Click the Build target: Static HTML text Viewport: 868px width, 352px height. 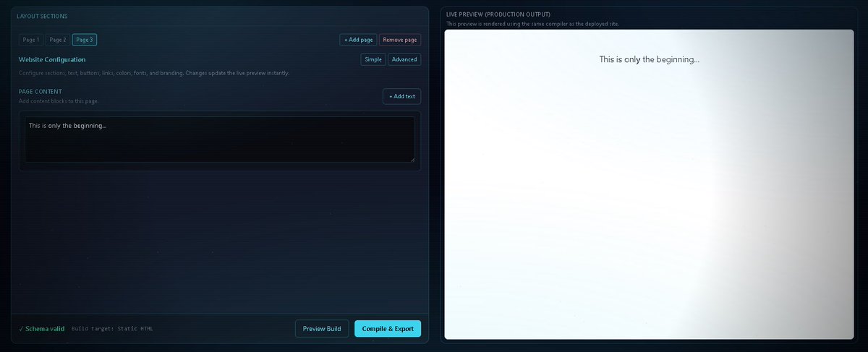coord(112,329)
